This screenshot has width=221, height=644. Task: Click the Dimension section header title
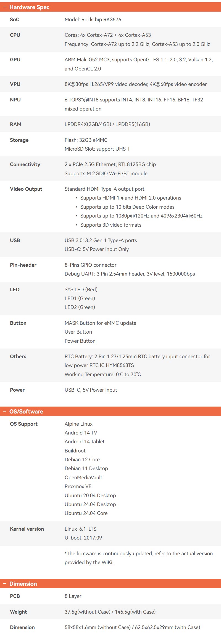pos(23,583)
